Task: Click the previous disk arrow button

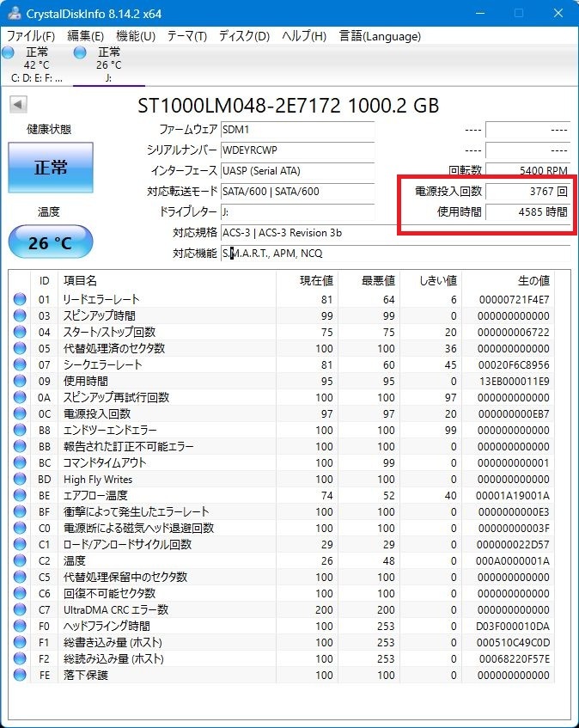Action: pyautogui.click(x=18, y=105)
